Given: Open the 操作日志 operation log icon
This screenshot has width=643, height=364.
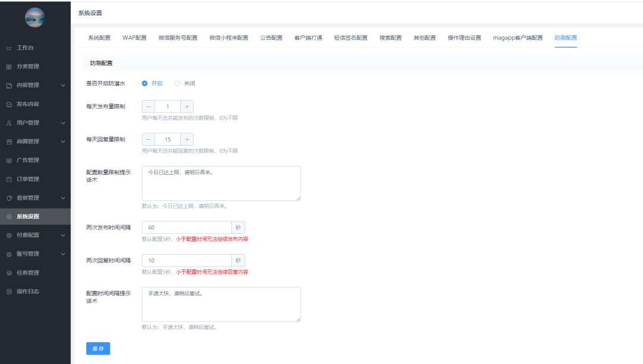Looking at the screenshot, I should pyautogui.click(x=10, y=291).
